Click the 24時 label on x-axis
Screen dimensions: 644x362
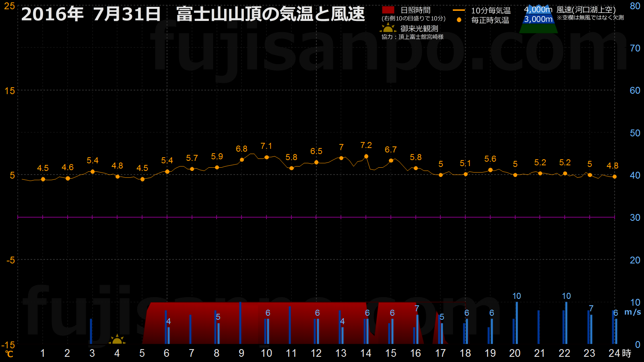click(x=619, y=353)
